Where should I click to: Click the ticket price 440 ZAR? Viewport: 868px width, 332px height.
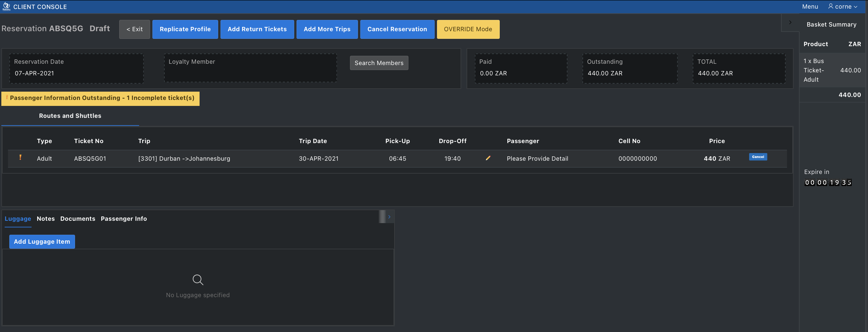(717, 159)
